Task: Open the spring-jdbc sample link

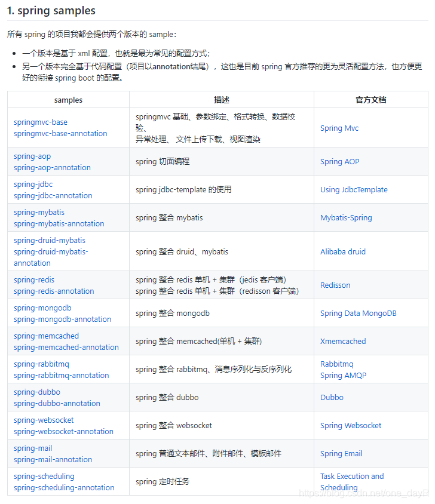Action: pyautogui.click(x=33, y=184)
